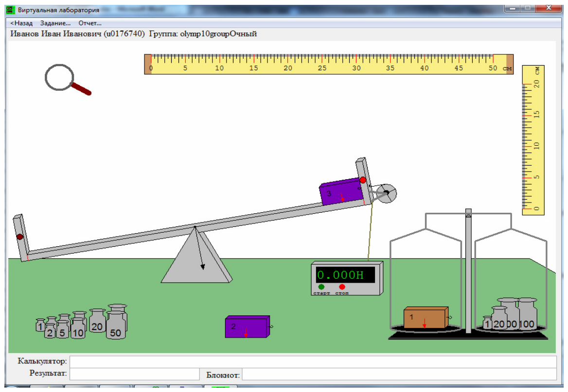Viewport: 568px width, 392px height.
Task: Start the dynamometer with the green старт button
Action: [321, 287]
